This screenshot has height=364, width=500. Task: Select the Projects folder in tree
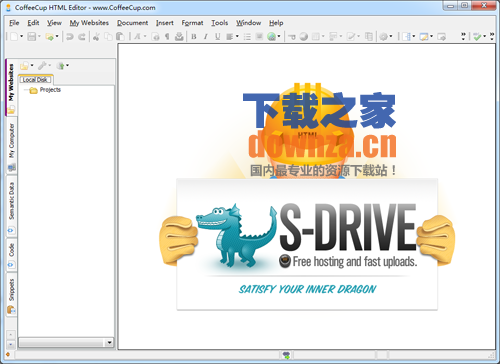click(50, 90)
